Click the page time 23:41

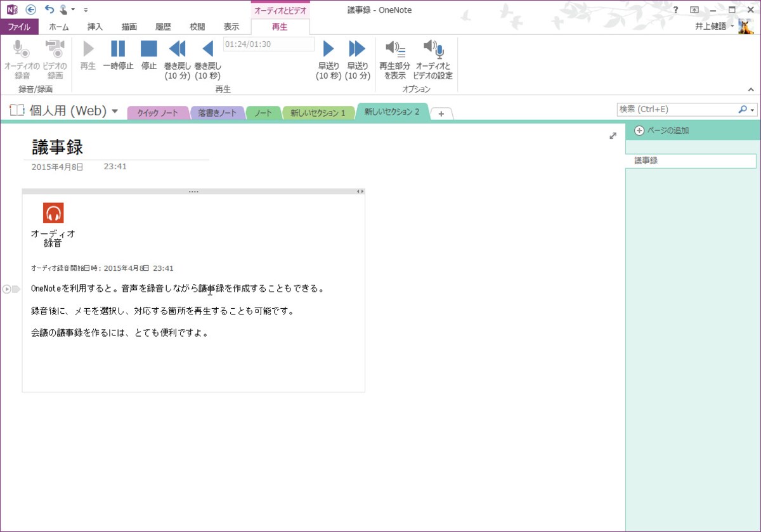[115, 167]
